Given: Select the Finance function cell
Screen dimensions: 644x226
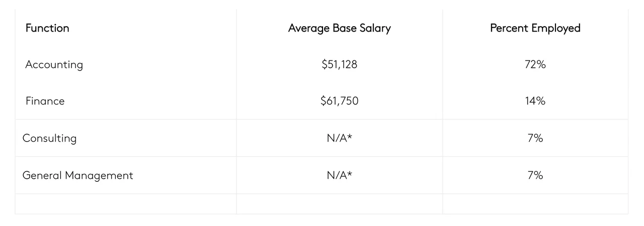Looking at the screenshot, I should [x=45, y=101].
